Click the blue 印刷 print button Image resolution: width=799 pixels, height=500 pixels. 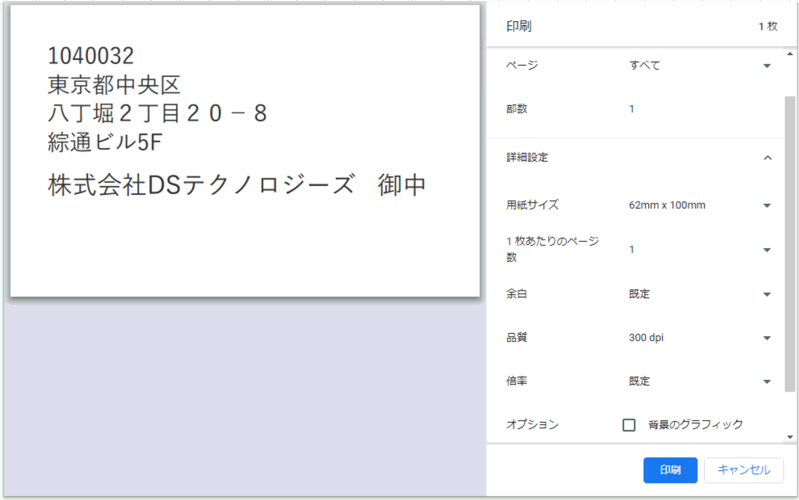point(670,470)
